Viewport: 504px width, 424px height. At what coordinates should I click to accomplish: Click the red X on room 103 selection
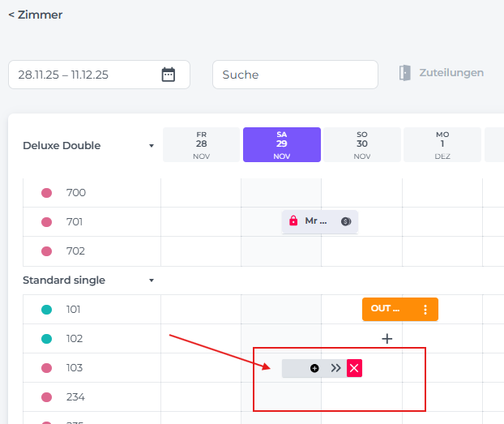tap(354, 368)
